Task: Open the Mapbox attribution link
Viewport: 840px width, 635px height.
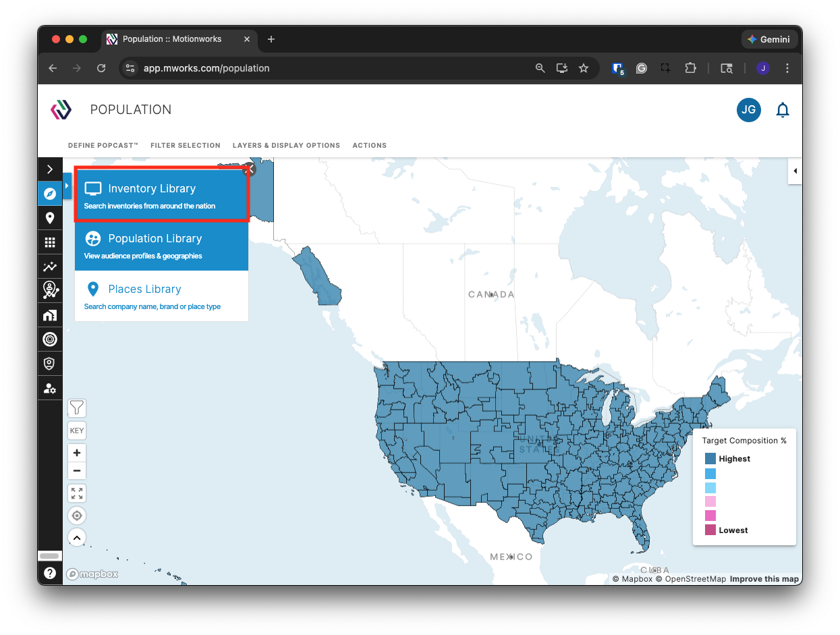Action: tap(632, 579)
